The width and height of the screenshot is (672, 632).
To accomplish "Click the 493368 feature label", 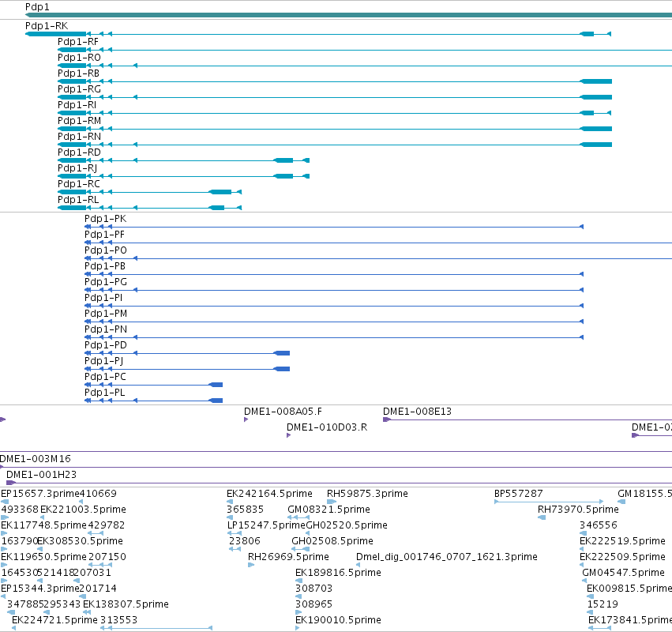I will (19, 510).
